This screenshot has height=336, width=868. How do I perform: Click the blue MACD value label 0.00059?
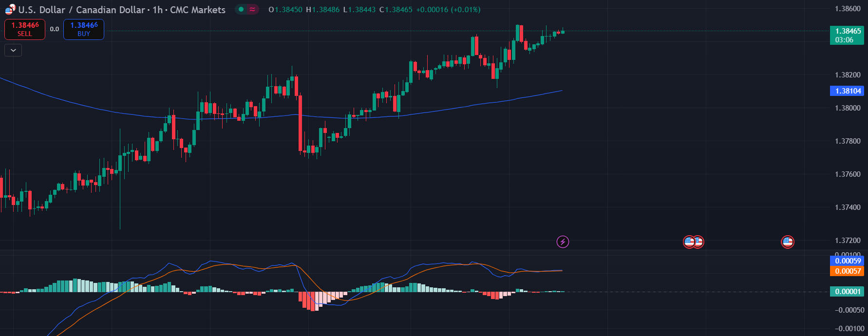pos(847,261)
